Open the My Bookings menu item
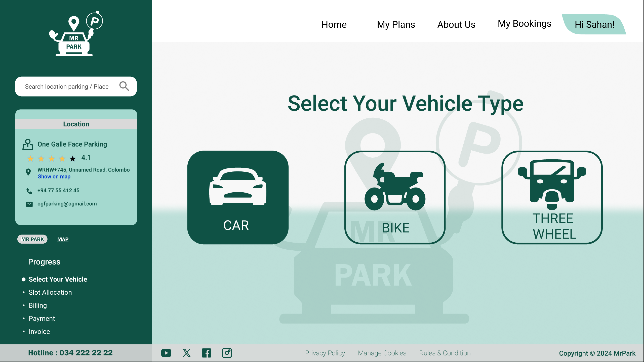 tap(525, 24)
